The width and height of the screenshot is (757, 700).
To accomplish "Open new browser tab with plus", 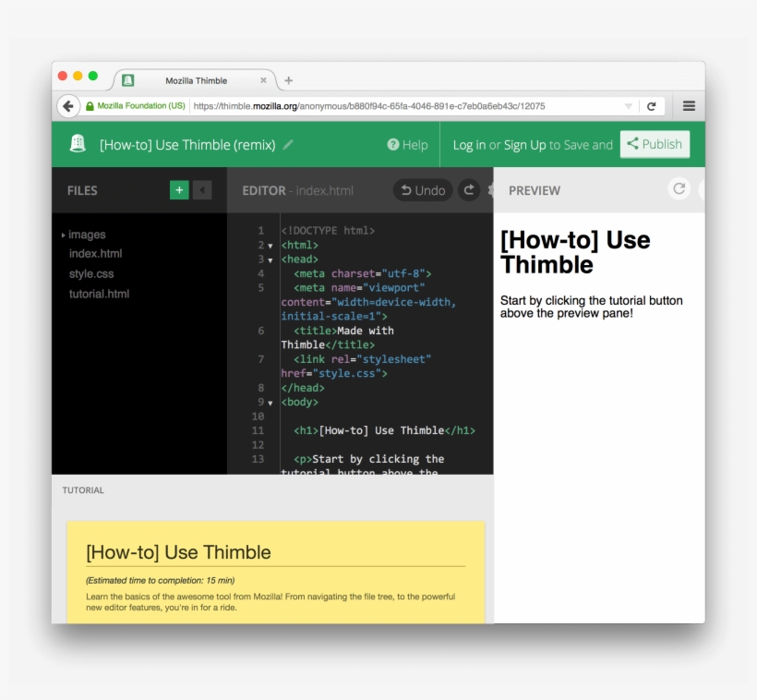I will 289,80.
